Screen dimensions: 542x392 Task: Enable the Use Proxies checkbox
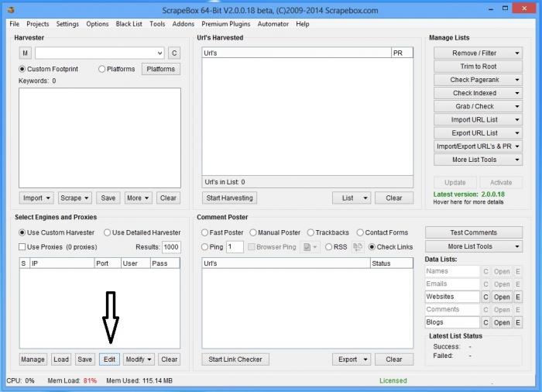click(22, 247)
